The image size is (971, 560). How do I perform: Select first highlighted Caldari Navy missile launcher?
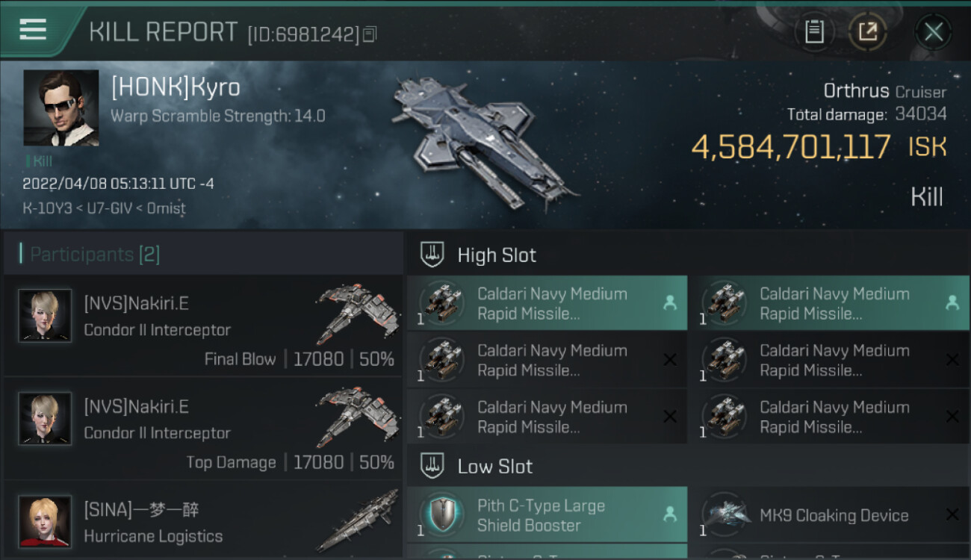pyautogui.click(x=547, y=303)
